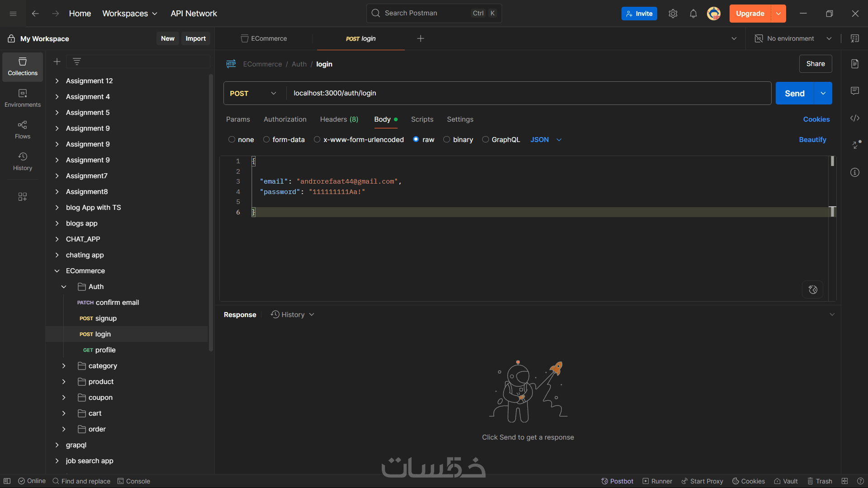Select the none body type

coord(232,140)
